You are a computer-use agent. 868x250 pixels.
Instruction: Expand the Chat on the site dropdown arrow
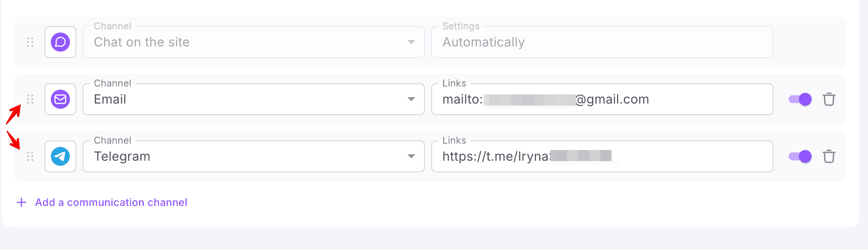pos(411,42)
